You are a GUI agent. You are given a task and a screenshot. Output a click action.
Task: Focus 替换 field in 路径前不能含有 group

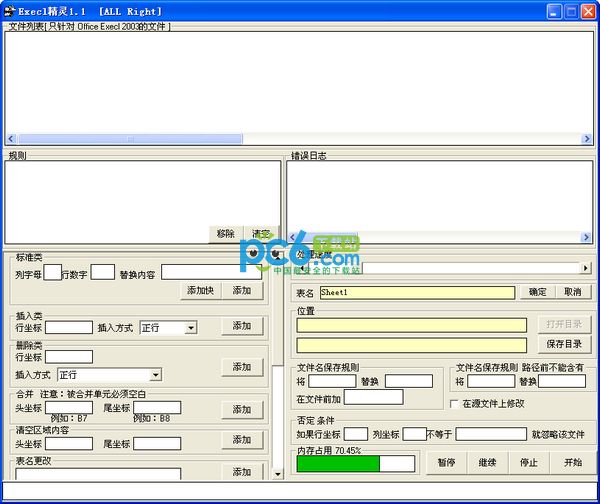pos(562,381)
